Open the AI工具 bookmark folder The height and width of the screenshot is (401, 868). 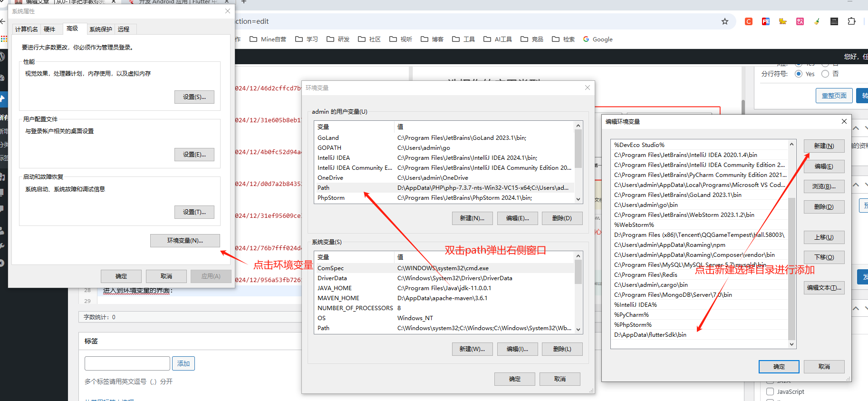pyautogui.click(x=498, y=39)
